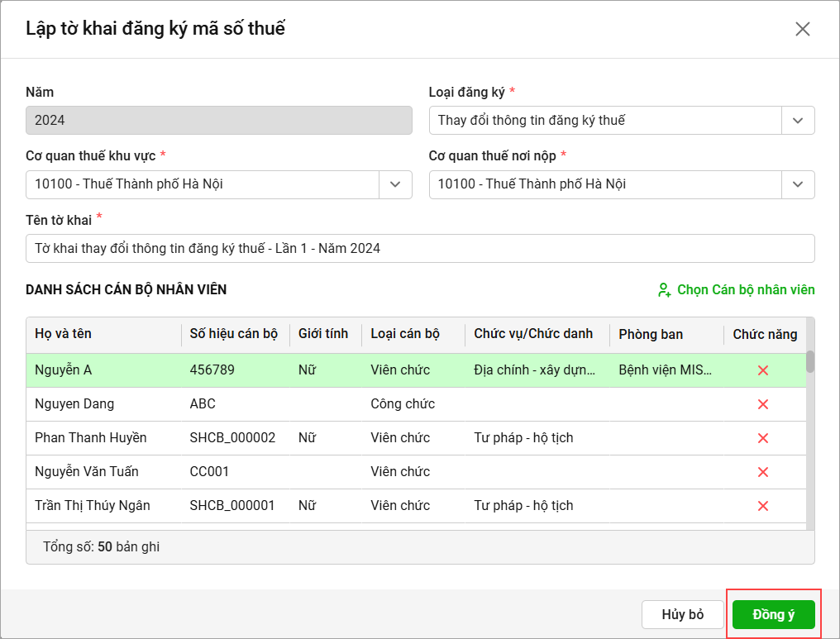Select the Phan Thanh Huyền table row
840x639 pixels.
pos(91,438)
